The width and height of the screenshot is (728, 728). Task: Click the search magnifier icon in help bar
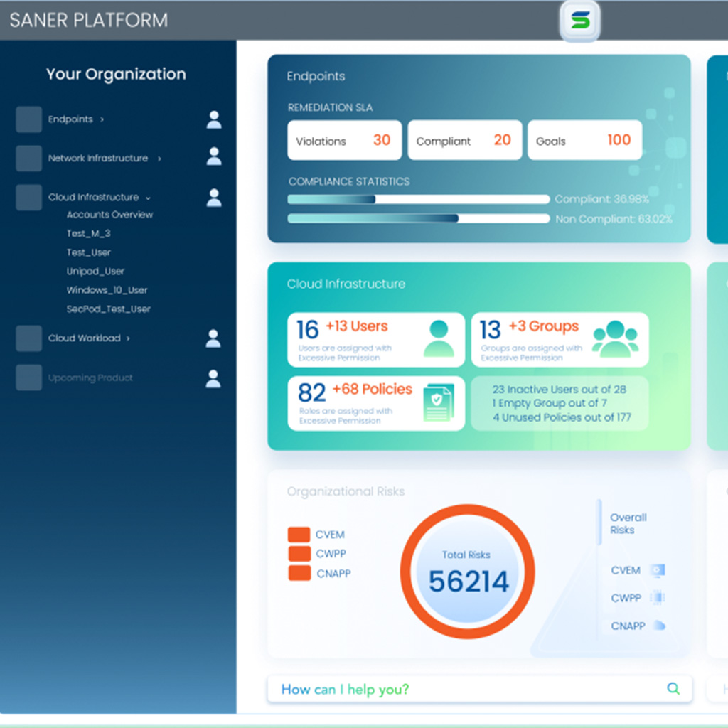673,688
